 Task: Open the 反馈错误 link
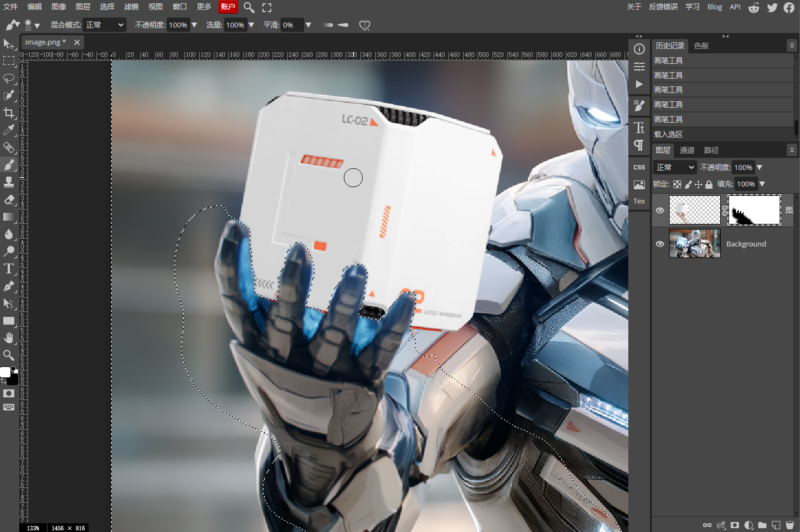click(x=663, y=7)
